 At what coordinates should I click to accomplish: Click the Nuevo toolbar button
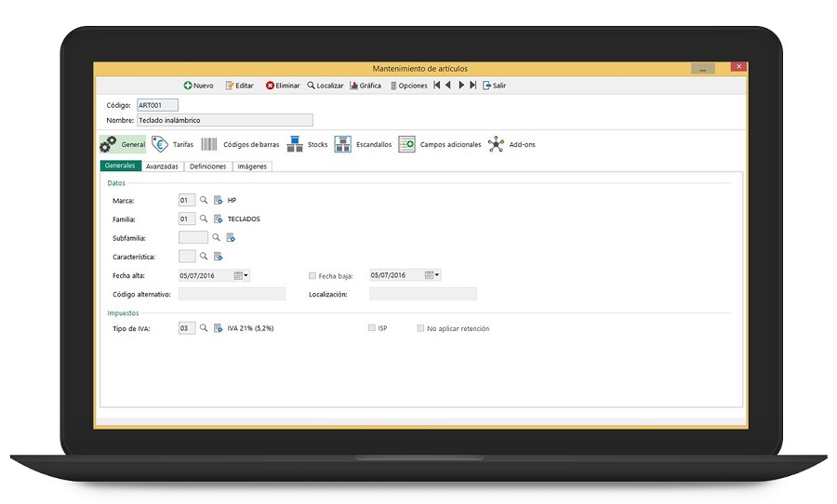pos(199,86)
